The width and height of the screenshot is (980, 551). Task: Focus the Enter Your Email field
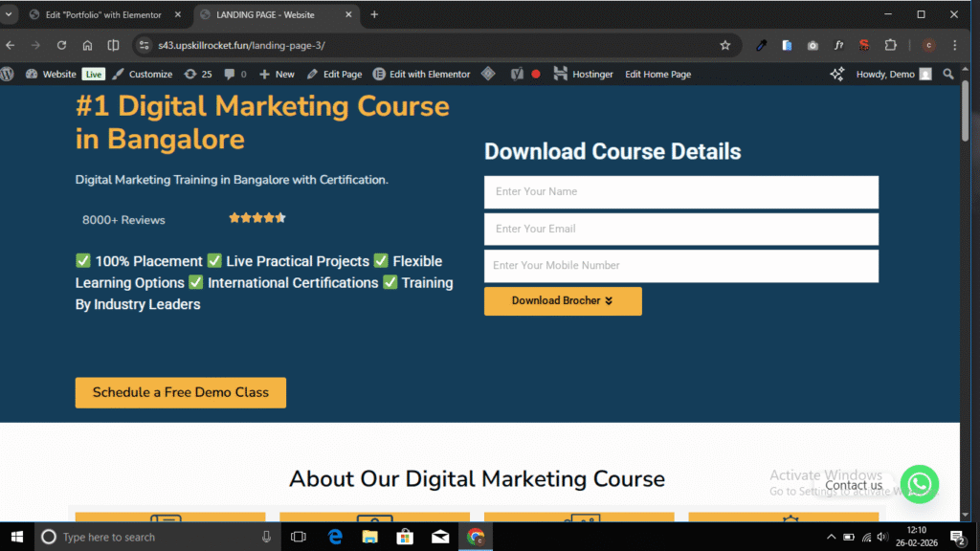tap(680, 229)
